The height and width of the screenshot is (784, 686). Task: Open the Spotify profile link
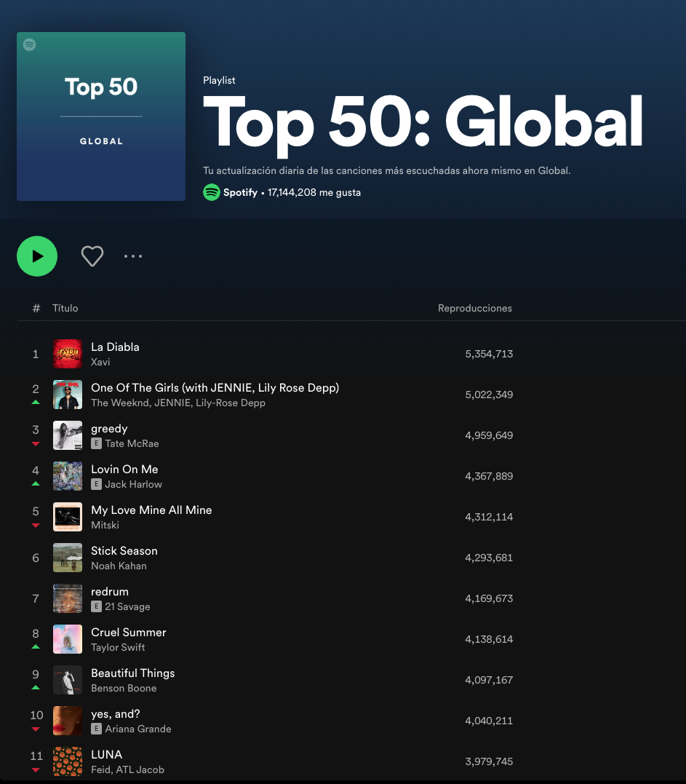[240, 192]
